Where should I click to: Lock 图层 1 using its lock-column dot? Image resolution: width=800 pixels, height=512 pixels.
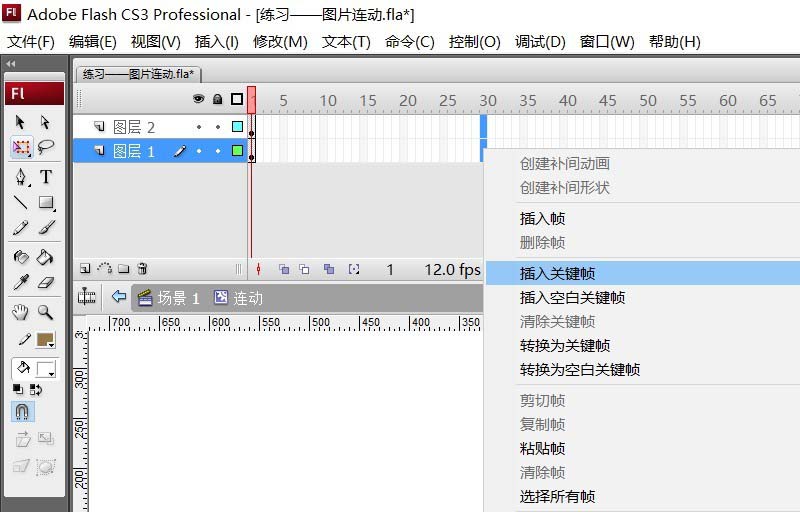(218, 151)
